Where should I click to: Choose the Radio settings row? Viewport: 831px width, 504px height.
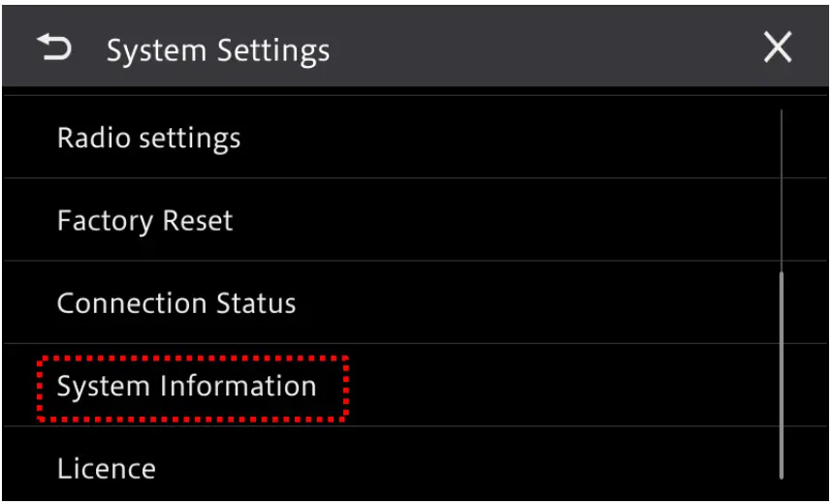(x=148, y=138)
